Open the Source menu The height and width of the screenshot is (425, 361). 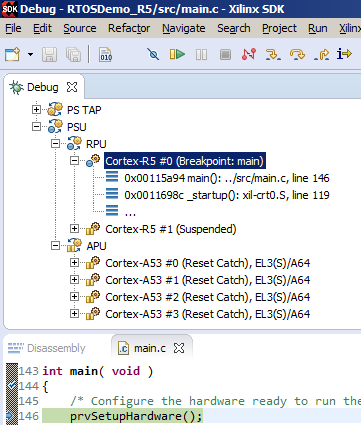pos(80,29)
